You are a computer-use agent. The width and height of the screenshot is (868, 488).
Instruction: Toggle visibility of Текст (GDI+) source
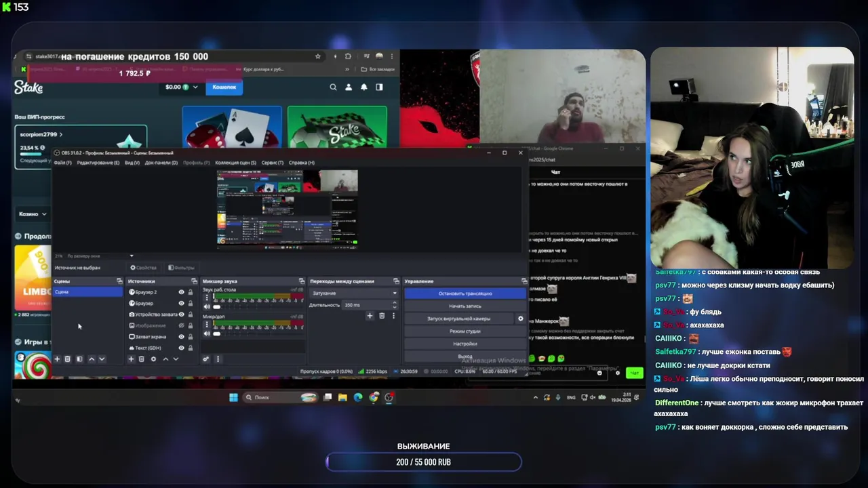tap(181, 348)
